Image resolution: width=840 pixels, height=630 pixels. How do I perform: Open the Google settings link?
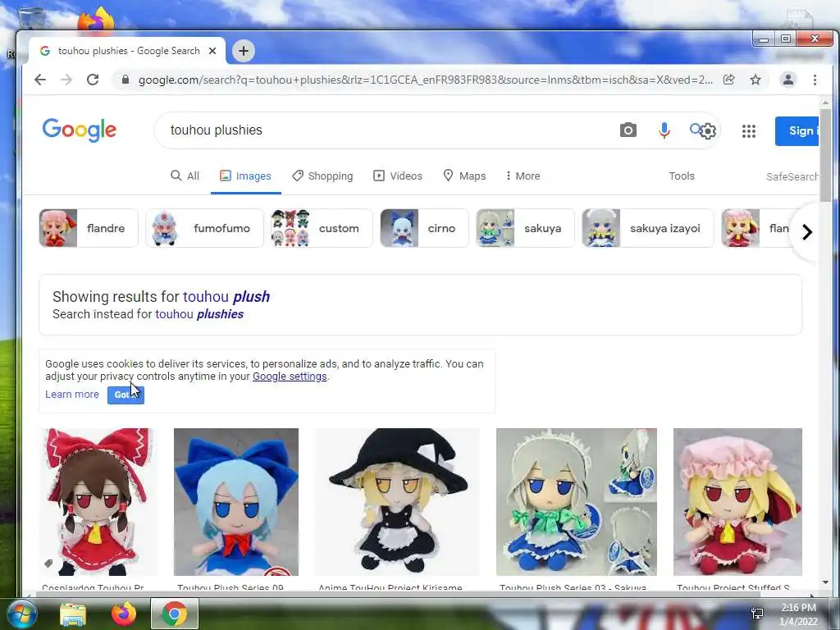[x=290, y=376]
